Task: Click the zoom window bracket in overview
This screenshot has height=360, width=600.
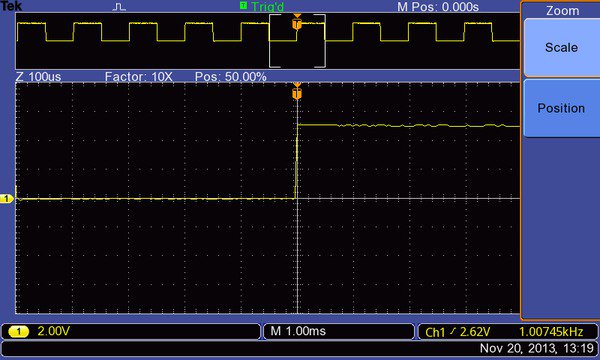Action: 297,41
